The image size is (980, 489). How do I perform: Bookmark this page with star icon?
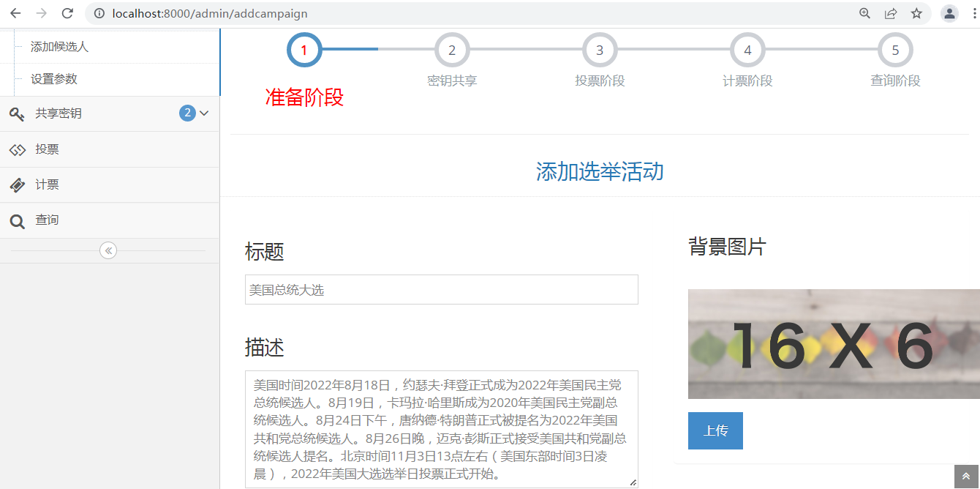pos(916,13)
